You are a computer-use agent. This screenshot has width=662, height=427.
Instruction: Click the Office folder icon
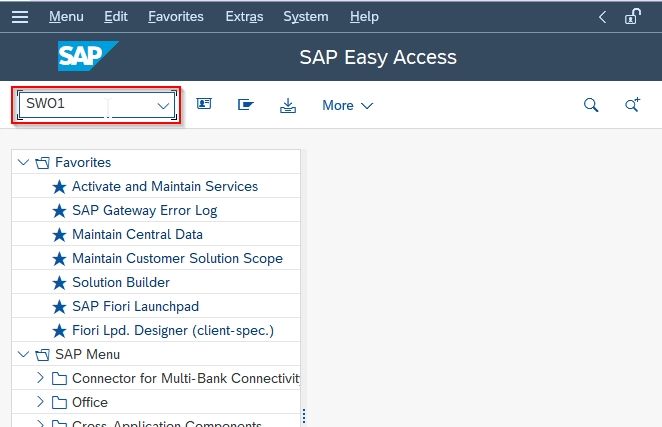click(59, 403)
